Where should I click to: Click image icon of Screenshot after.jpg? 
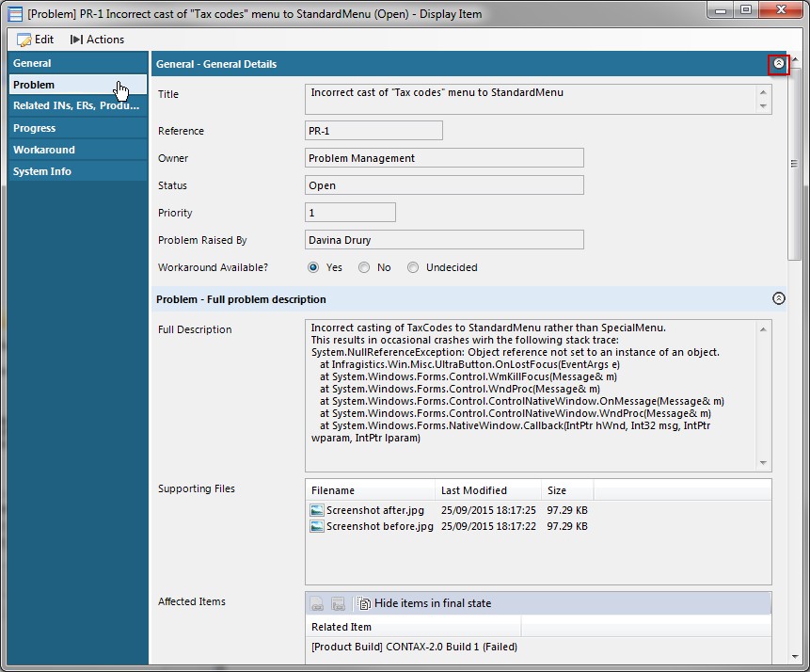pos(317,510)
